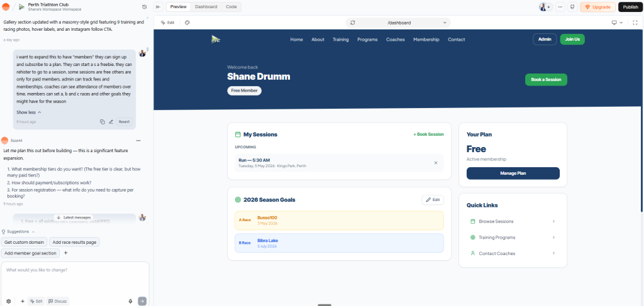Toggle Discuss mode in chat input
Viewport: 644px width, 306px height.
pyautogui.click(x=57, y=301)
